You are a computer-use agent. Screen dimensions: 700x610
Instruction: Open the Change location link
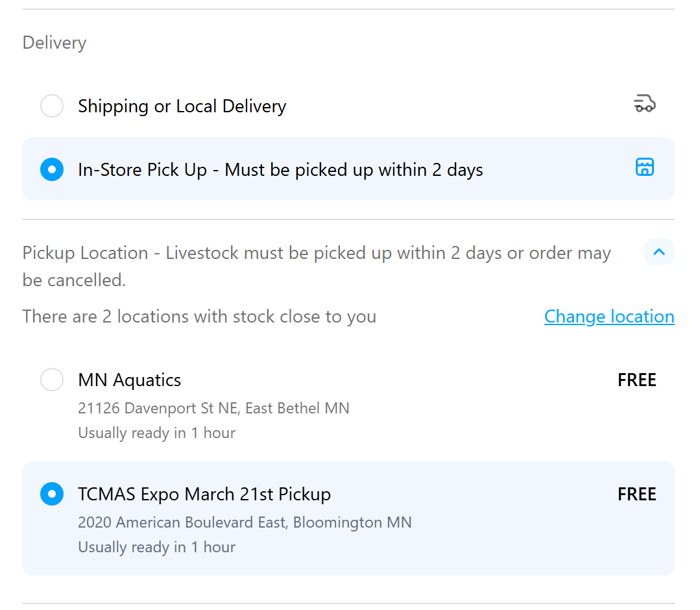[x=609, y=317]
